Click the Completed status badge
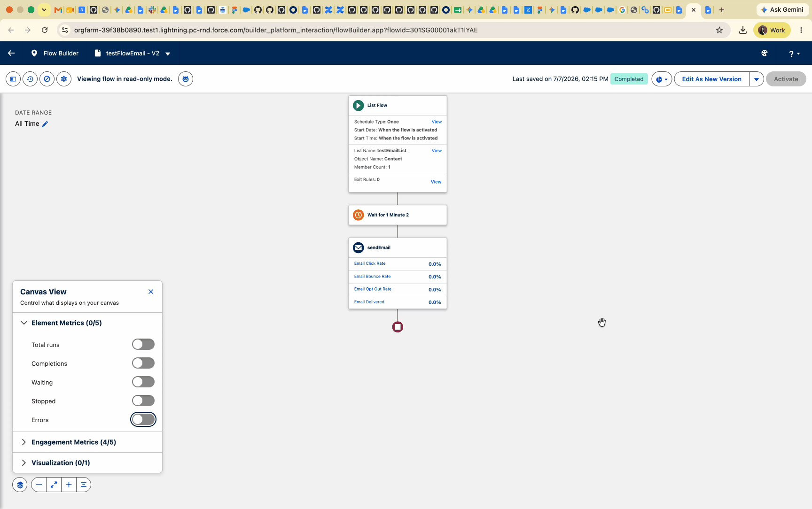Screen dimensions: 812x509 (629, 79)
